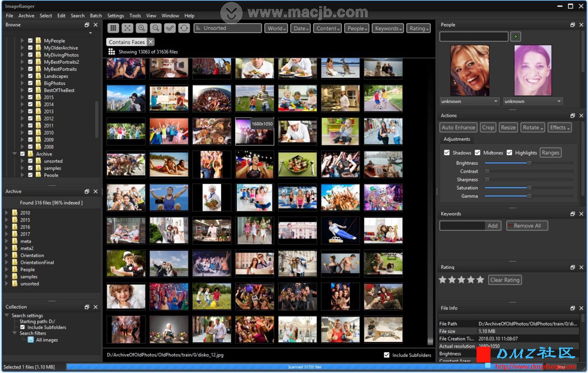Apply Auto Enhance to the image
588x373 pixels.
click(x=459, y=127)
